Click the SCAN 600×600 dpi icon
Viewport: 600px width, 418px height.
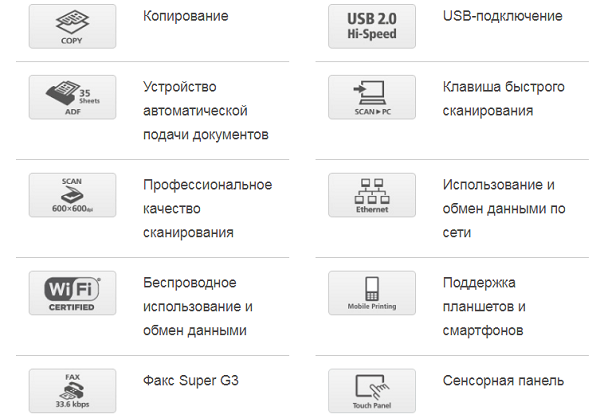72,195
